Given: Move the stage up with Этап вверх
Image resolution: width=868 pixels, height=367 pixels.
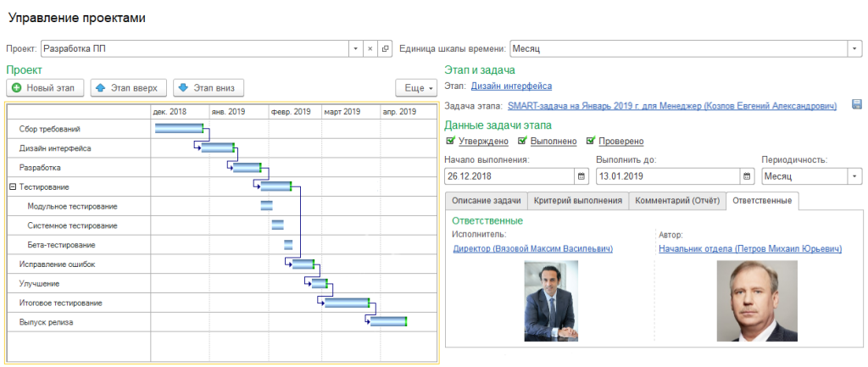Looking at the screenshot, I should [125, 87].
